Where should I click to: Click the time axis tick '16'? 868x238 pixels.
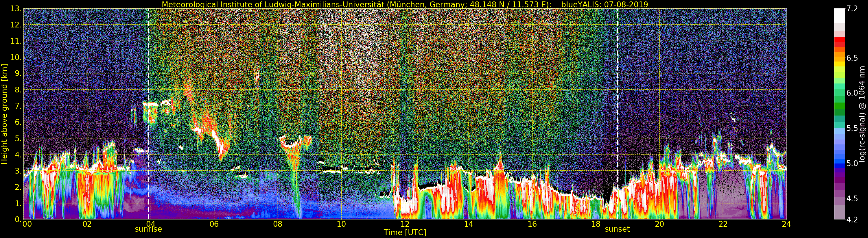(532, 224)
